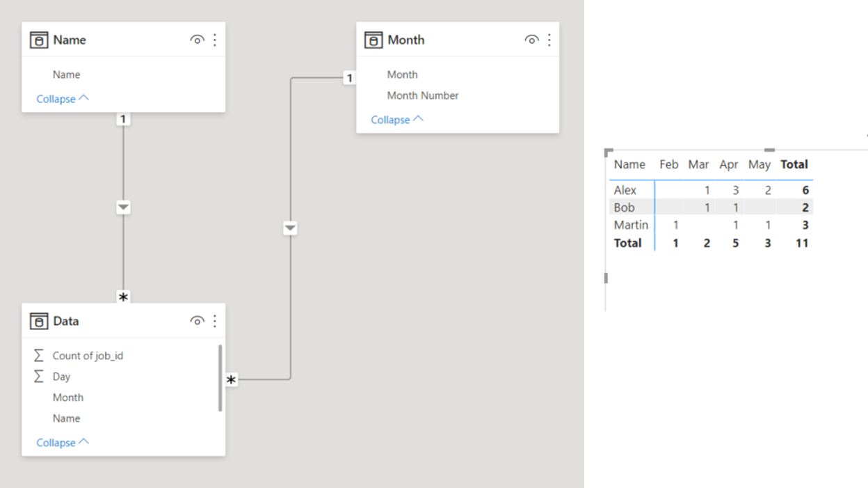Select Count of job_id field in Data
868x488 pixels.
[x=88, y=356]
